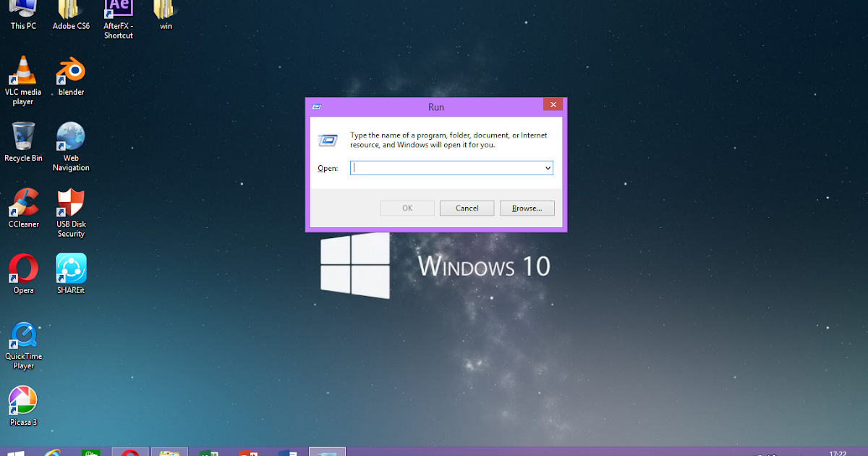Screen dimensions: 868x456
Task: Launch the Opera desktop shortcut
Action: (x=23, y=274)
